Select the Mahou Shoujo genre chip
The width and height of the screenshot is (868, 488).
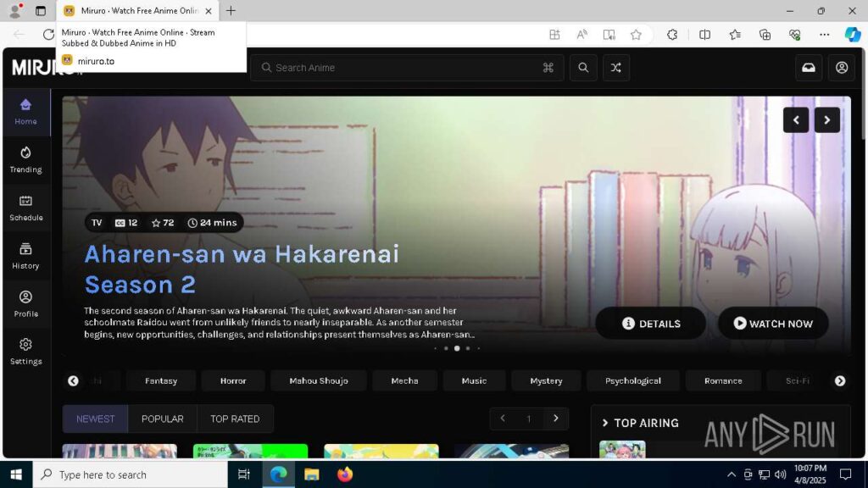pos(319,381)
